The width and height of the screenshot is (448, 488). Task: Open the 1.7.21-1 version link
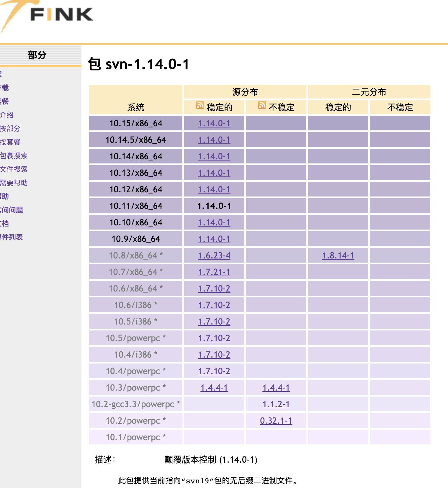214,272
